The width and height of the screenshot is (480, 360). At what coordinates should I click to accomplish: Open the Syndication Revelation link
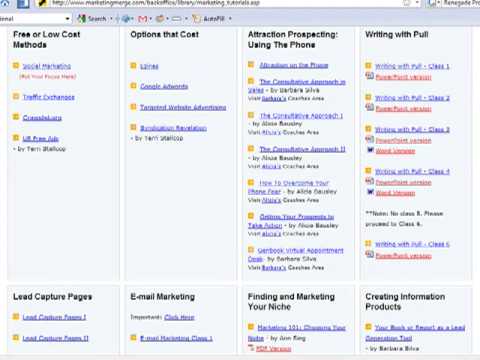pos(173,128)
